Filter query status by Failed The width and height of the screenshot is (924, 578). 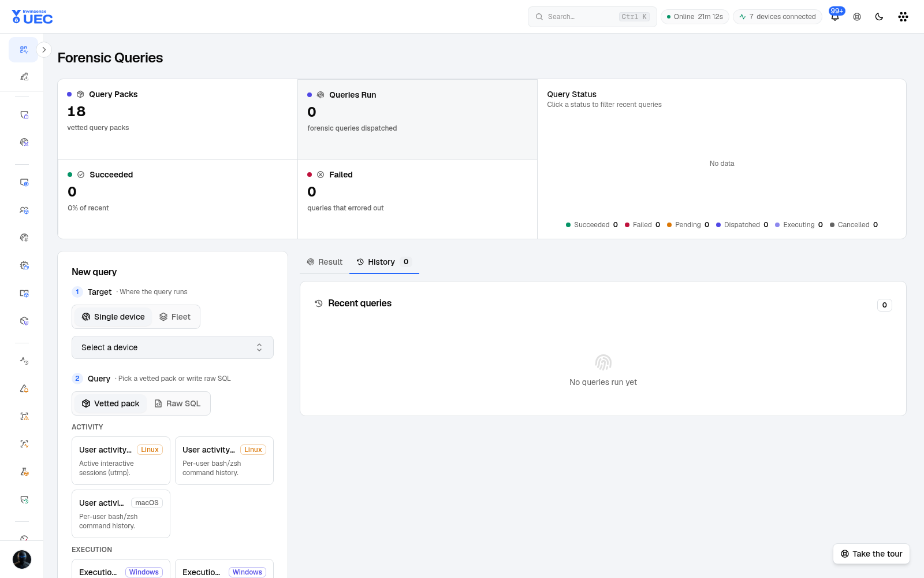(x=642, y=225)
